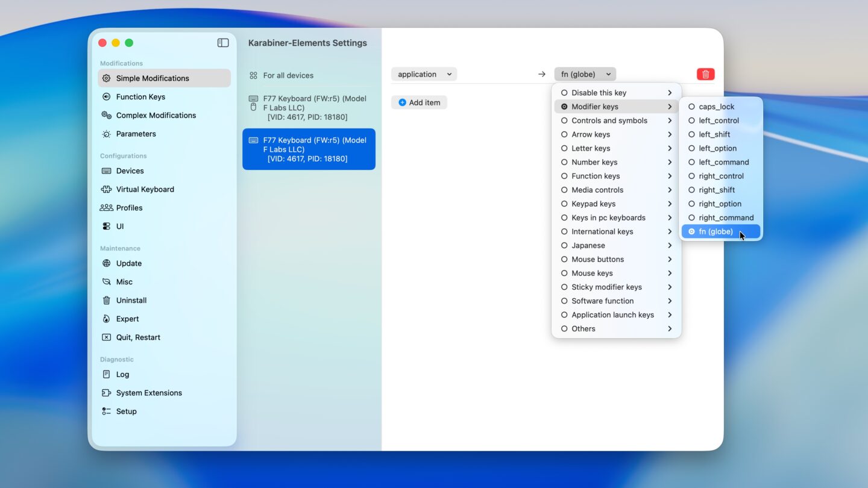This screenshot has height=488, width=868.
Task: Choose the fn (globe) option in the submenu
Action: pyautogui.click(x=721, y=231)
